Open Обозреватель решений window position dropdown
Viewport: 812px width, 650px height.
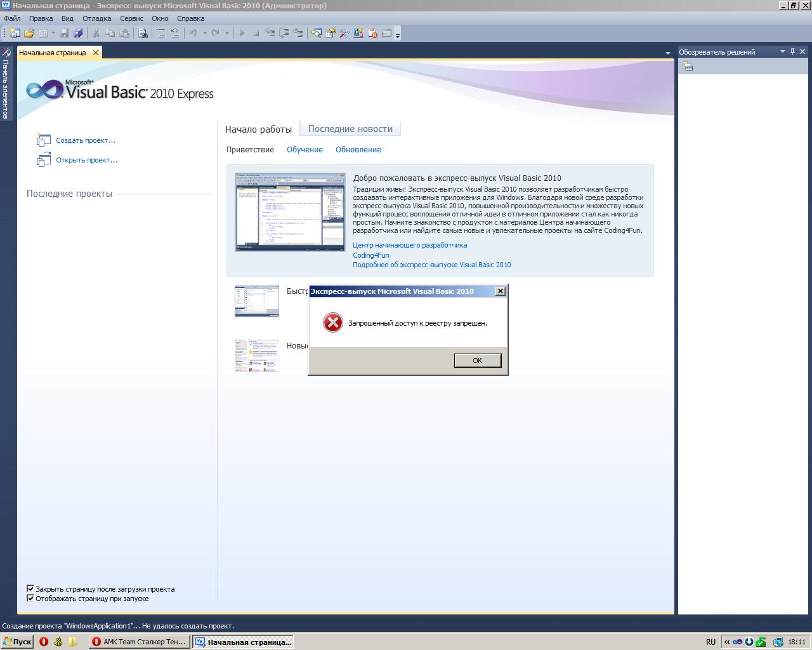(x=783, y=51)
